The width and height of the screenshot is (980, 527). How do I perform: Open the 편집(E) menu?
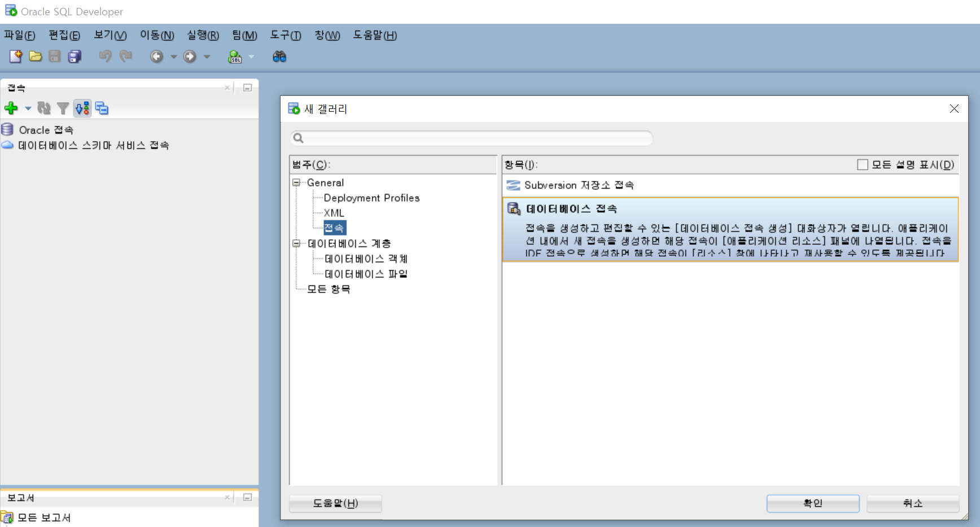point(64,35)
